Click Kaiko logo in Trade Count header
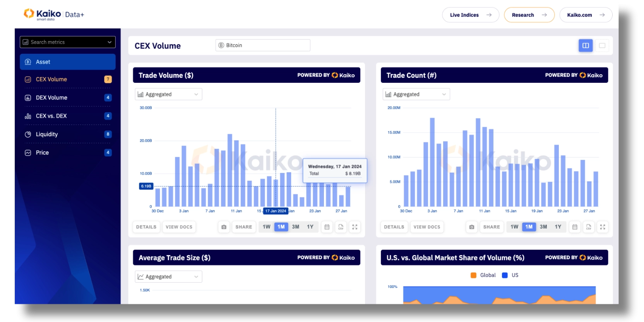This screenshot has height=322, width=644. (x=591, y=75)
